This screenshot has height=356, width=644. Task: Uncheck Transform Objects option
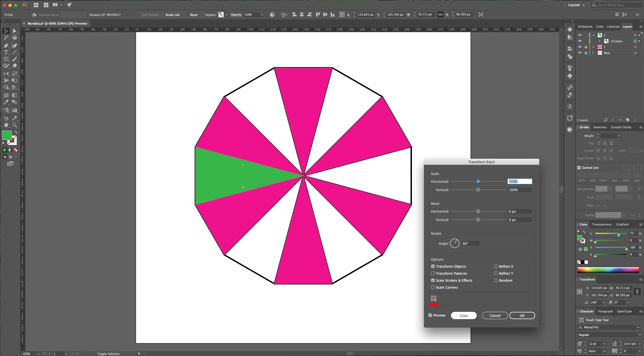(433, 266)
